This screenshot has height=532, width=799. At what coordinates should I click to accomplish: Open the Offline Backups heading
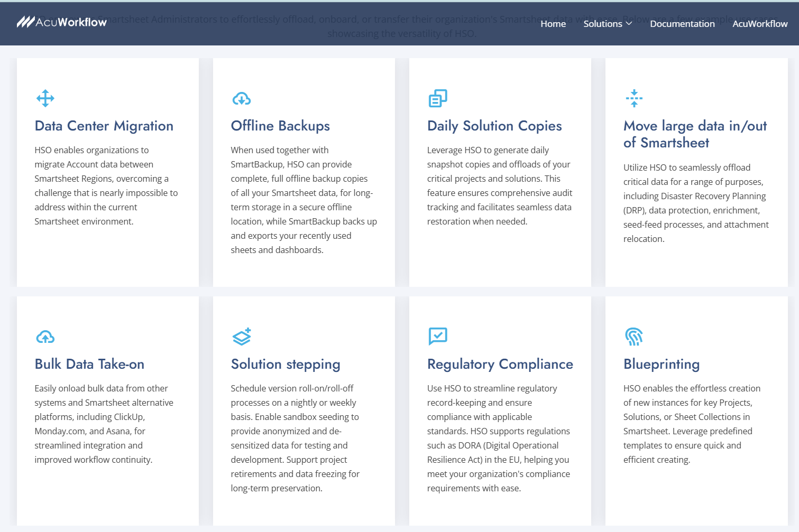280,126
